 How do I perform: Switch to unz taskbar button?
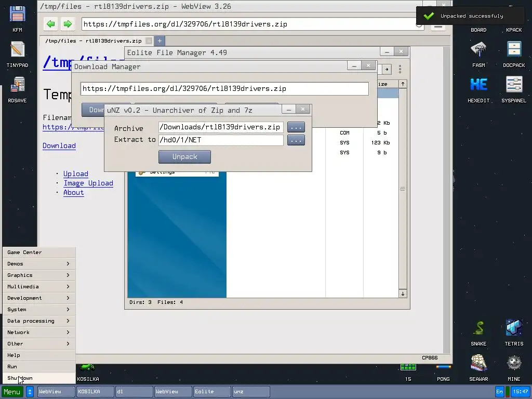coord(251,392)
